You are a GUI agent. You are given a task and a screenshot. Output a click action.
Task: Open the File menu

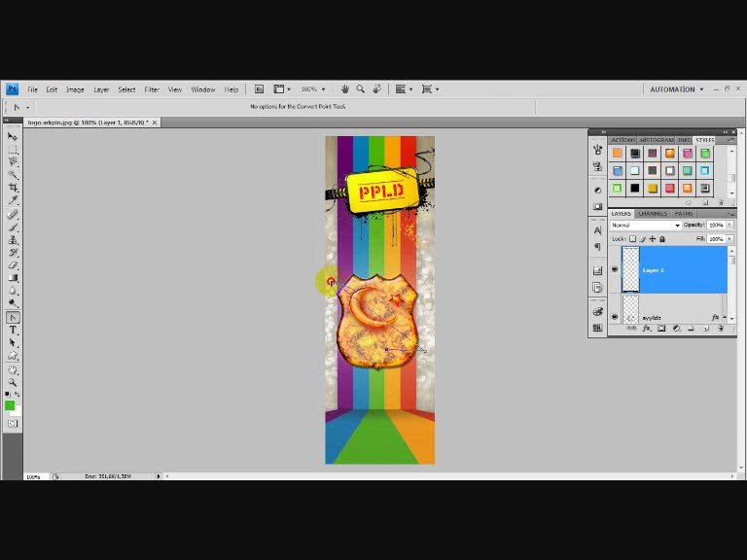pyautogui.click(x=32, y=89)
